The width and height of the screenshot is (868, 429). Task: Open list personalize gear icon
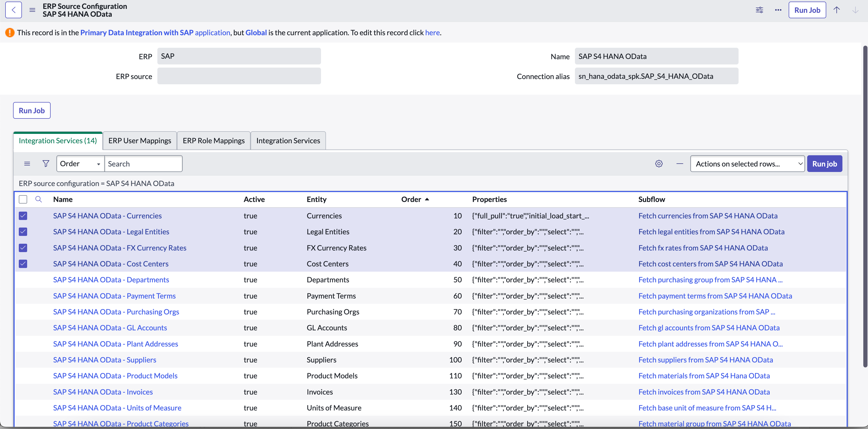[x=659, y=164]
